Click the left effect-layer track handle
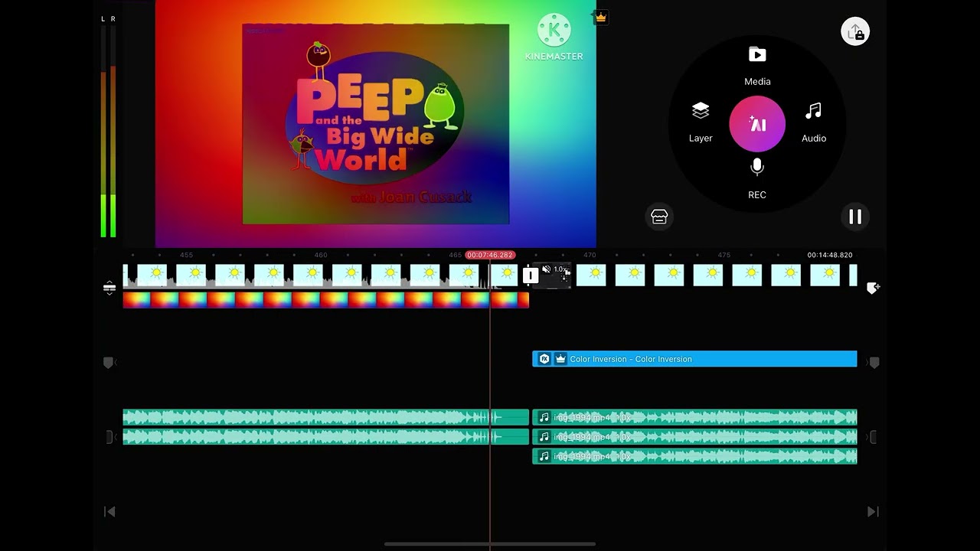980x551 pixels. click(x=109, y=362)
